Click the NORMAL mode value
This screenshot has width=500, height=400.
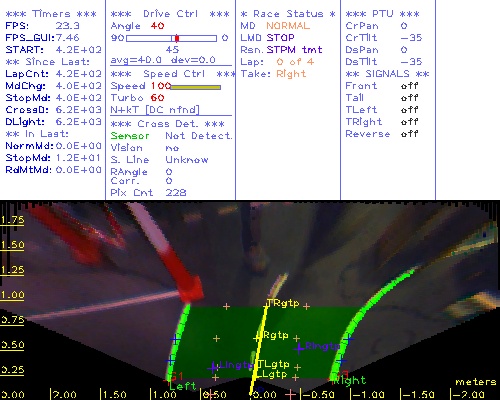pos(288,26)
